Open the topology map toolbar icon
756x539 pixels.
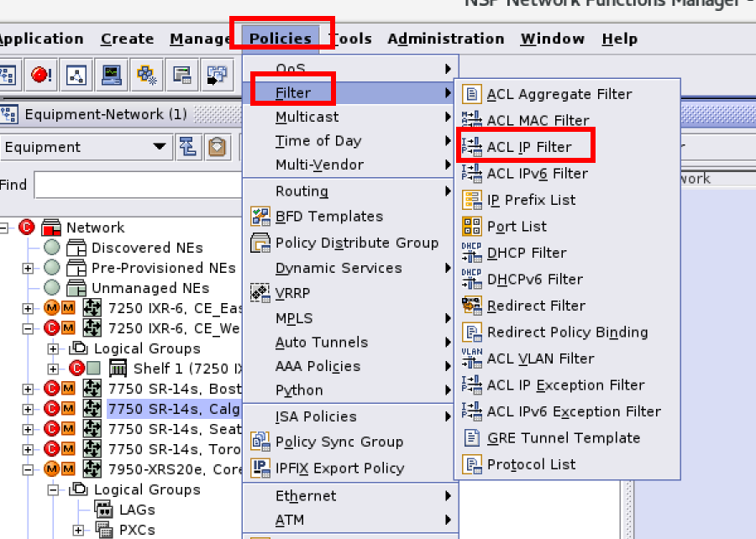[75, 76]
